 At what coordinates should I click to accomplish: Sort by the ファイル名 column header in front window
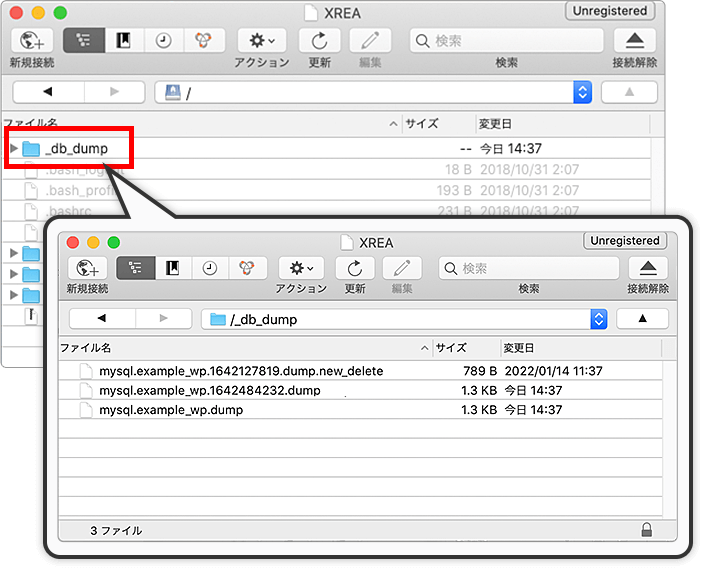coord(240,348)
